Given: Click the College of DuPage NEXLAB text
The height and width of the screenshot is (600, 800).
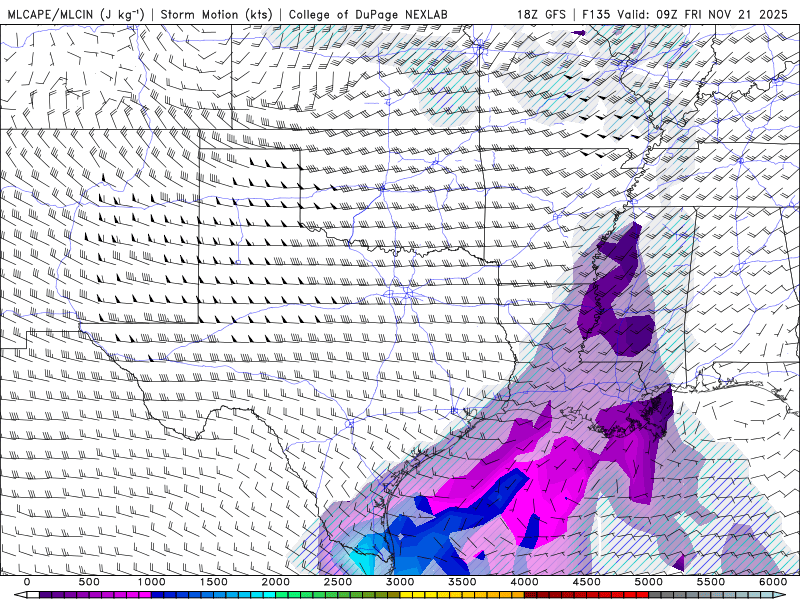Looking at the screenshot, I should click(368, 14).
